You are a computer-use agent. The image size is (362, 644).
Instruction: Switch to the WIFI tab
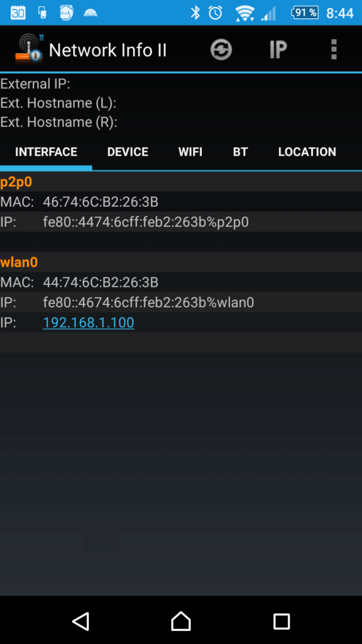click(190, 152)
